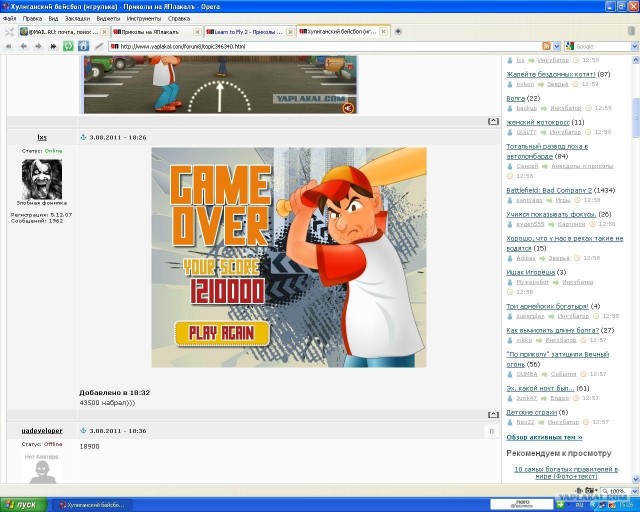Click the Fast Forward navigation button
This screenshot has width=640, height=512.
coord(53,47)
